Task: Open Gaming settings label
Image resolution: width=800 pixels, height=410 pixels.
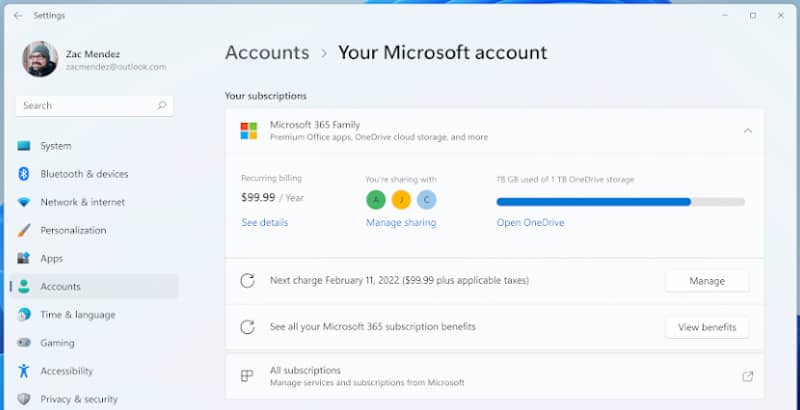Action: (x=57, y=343)
